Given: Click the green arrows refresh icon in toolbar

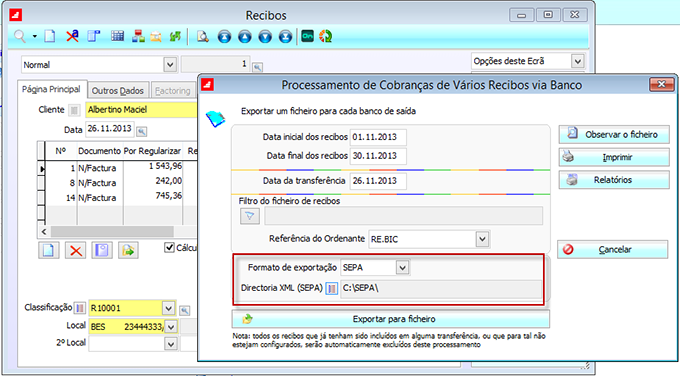Looking at the screenshot, I should pyautogui.click(x=175, y=36).
